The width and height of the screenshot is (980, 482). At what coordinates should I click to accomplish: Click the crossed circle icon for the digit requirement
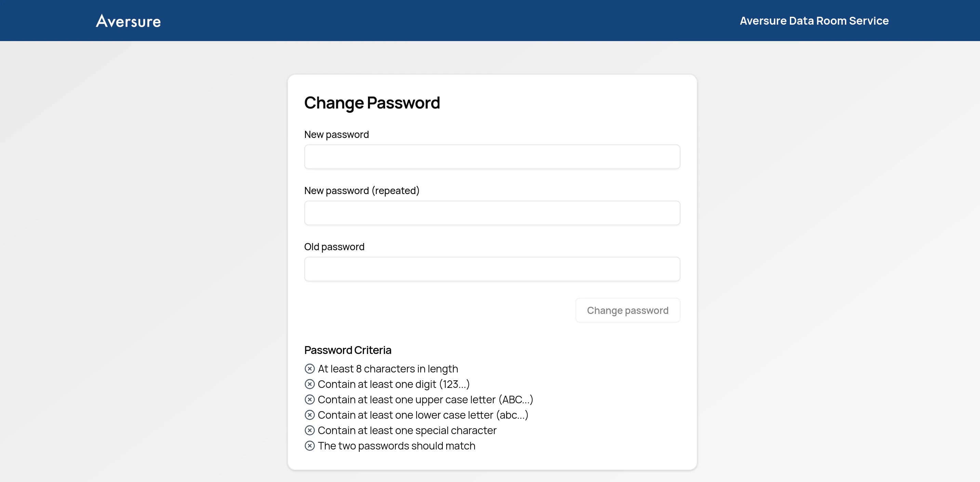(310, 384)
